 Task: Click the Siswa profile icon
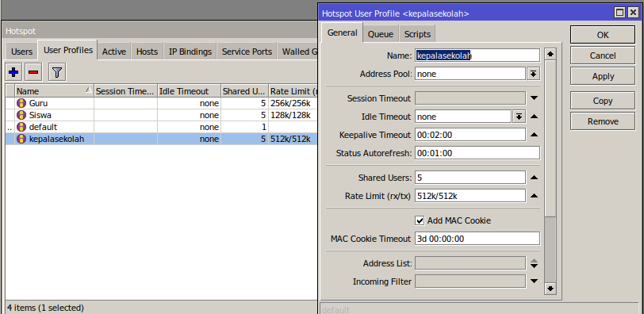click(x=21, y=115)
